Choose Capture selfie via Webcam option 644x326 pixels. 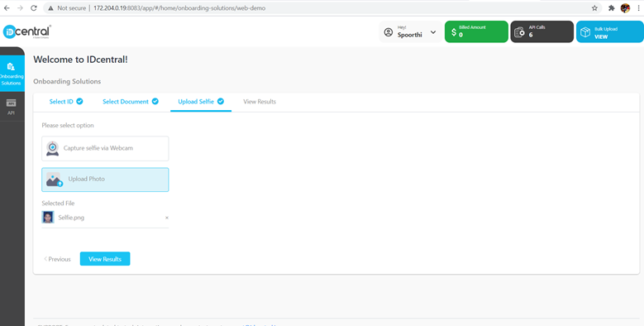click(105, 148)
